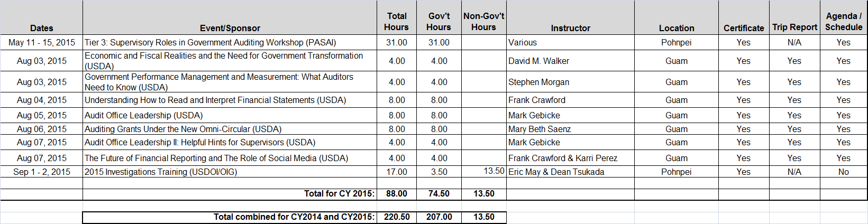Screen dimensions: 868x224
Task: Click the "Dates" column header
Action: pyautogui.click(x=41, y=28)
